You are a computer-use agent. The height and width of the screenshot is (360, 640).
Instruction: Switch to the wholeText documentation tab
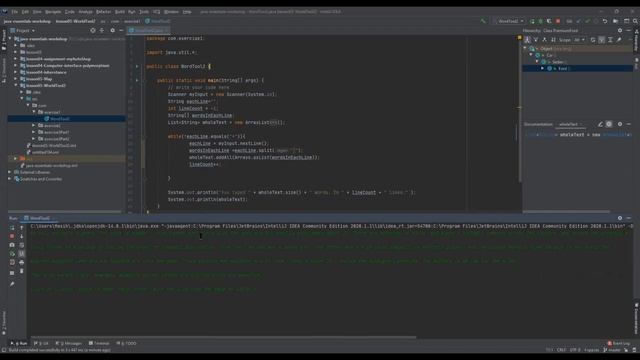(x=569, y=124)
